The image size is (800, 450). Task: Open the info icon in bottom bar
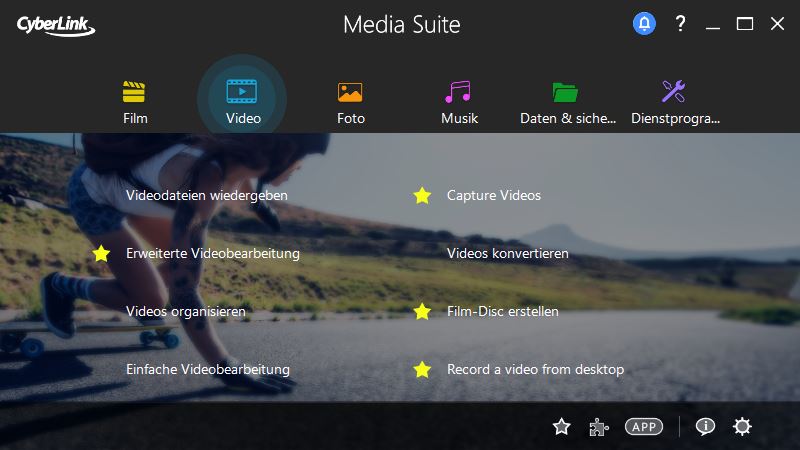(705, 427)
